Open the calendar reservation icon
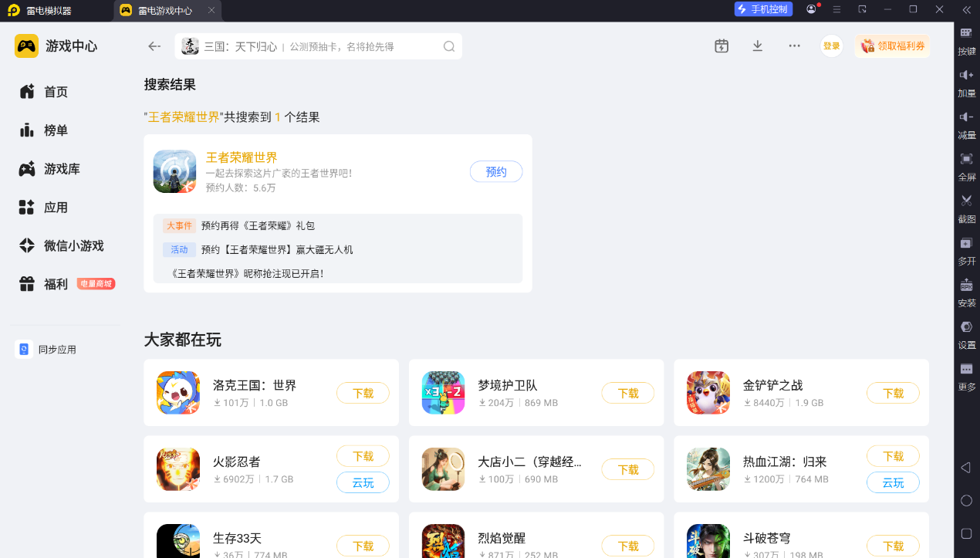The image size is (980, 558). [721, 46]
